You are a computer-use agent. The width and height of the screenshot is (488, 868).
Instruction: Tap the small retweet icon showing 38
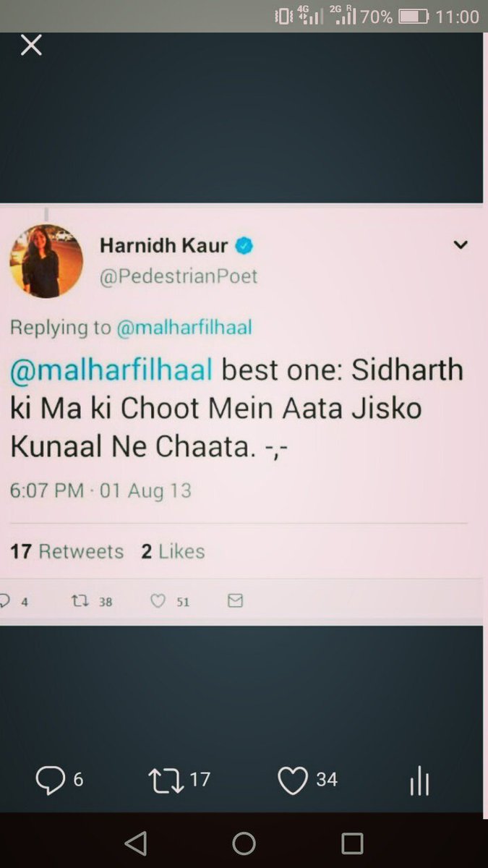(92, 601)
